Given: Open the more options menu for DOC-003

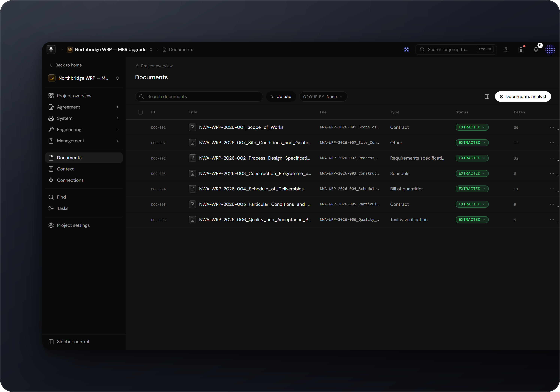Looking at the screenshot, I should point(552,173).
